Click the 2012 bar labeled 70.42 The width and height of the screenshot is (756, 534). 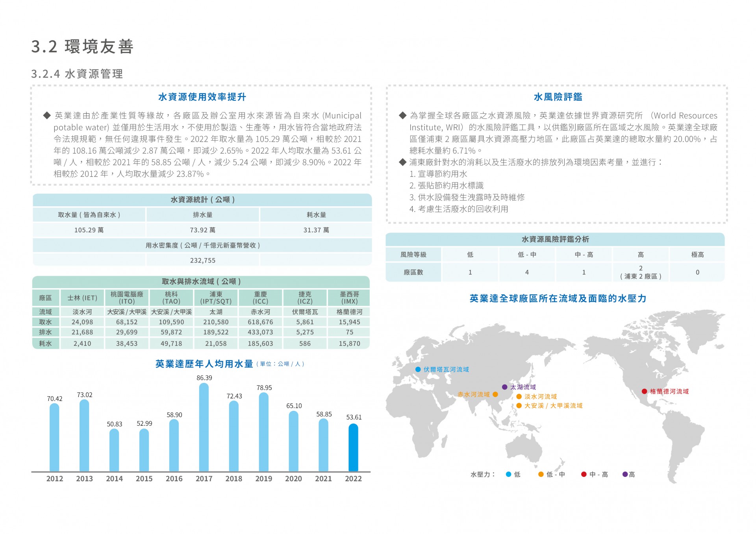(54, 437)
